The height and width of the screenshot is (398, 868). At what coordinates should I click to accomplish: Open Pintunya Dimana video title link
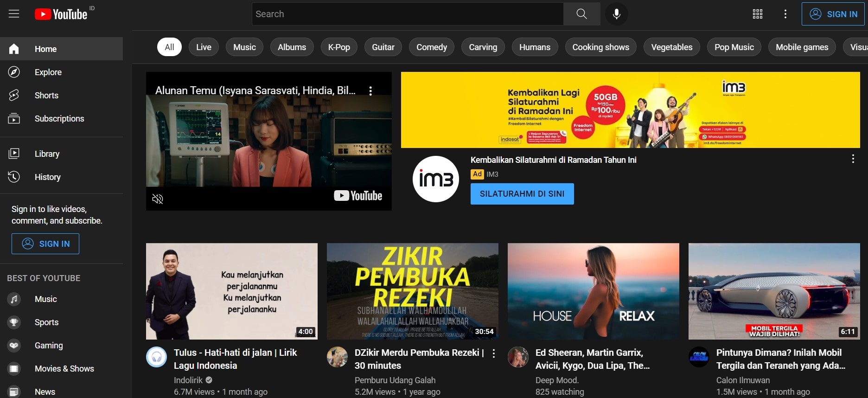point(781,359)
